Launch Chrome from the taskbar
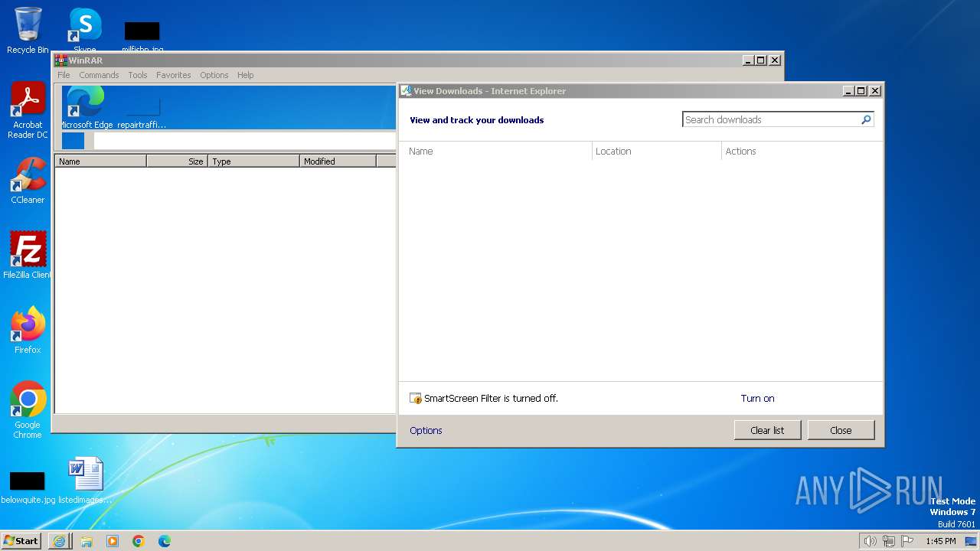 pos(139,541)
